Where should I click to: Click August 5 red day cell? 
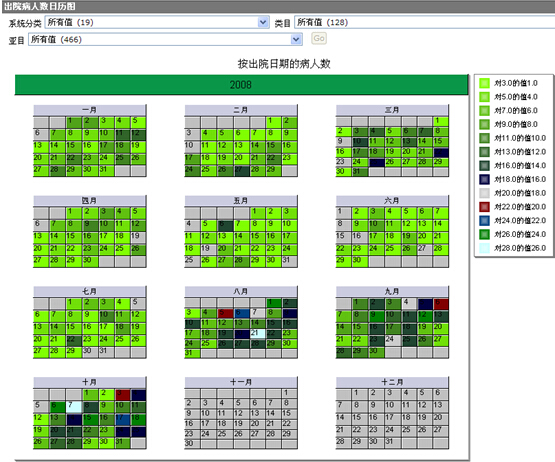225,313
